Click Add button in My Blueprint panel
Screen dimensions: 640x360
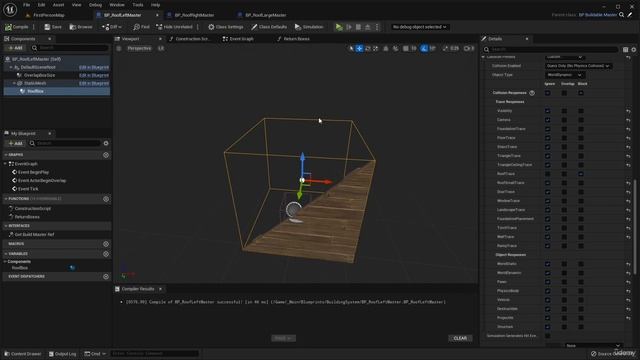click(x=16, y=143)
